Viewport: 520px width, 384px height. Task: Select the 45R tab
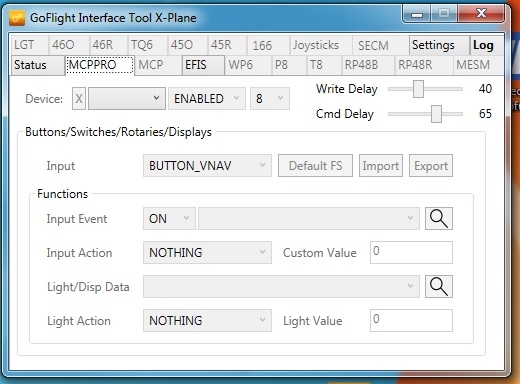click(227, 45)
